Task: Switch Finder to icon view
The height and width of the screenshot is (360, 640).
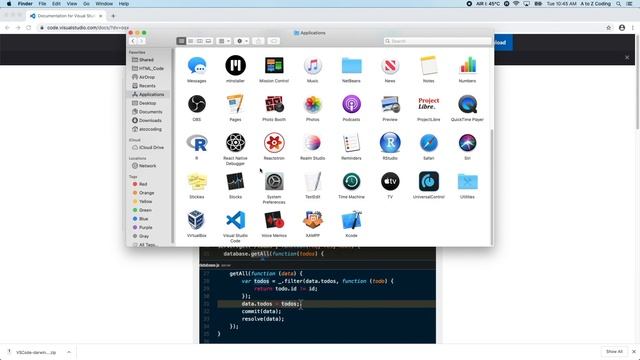Action: click(x=181, y=41)
